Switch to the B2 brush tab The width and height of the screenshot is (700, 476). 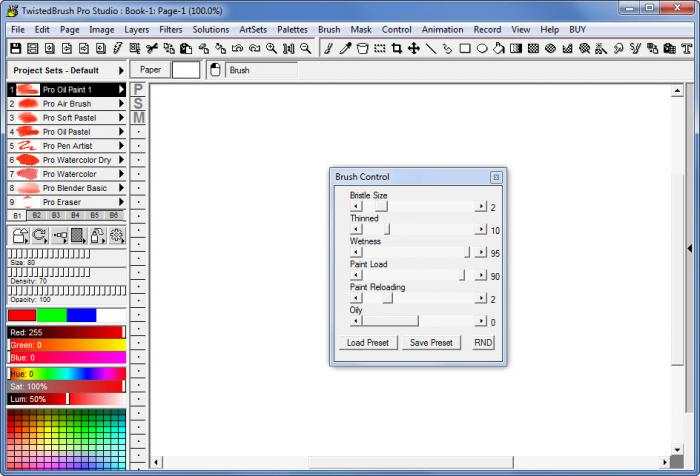37,215
